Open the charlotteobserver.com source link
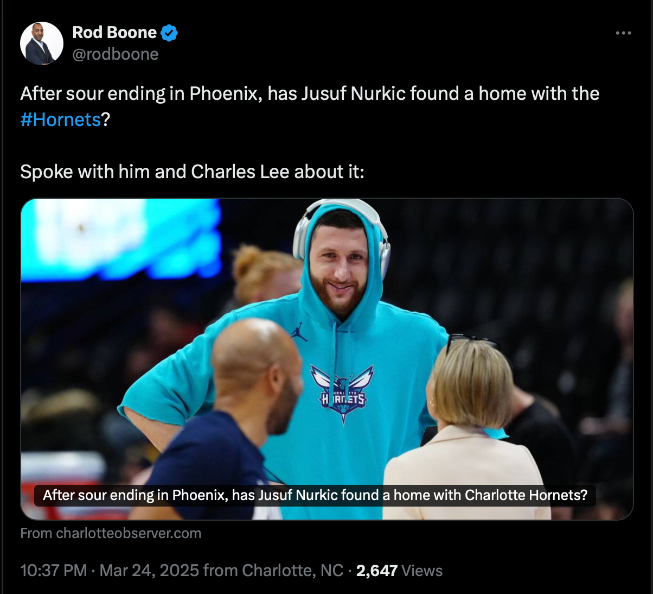 coord(129,533)
